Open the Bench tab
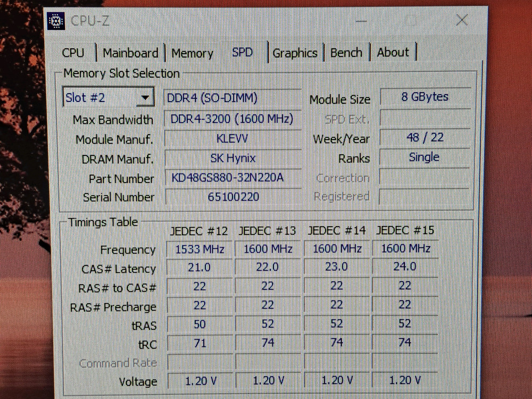The height and width of the screenshot is (399, 532). (346, 53)
